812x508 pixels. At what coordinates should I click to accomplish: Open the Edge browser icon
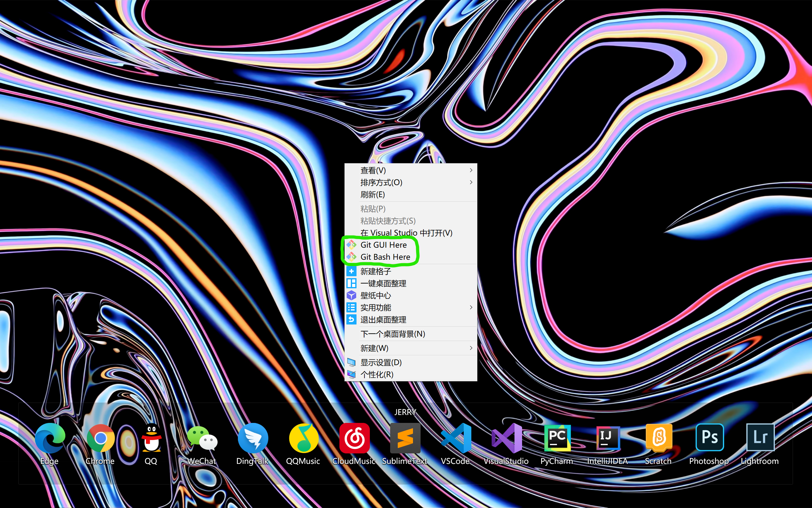50,438
